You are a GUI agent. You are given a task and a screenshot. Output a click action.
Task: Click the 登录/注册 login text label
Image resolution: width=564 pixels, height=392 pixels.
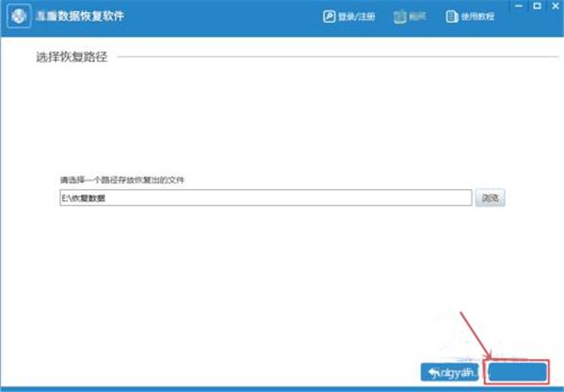[356, 17]
